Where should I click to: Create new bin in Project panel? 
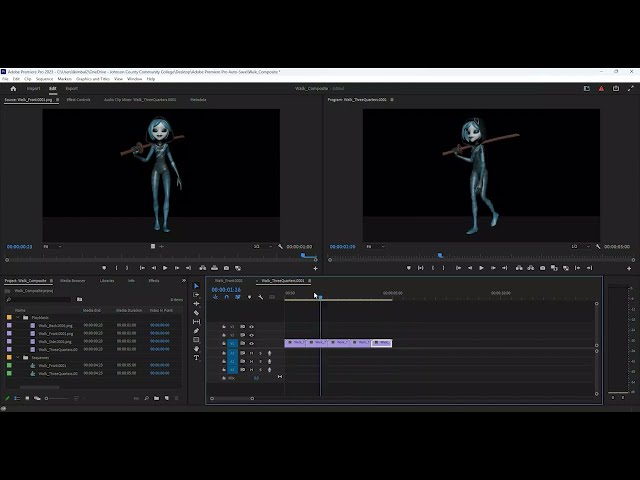coord(156,398)
